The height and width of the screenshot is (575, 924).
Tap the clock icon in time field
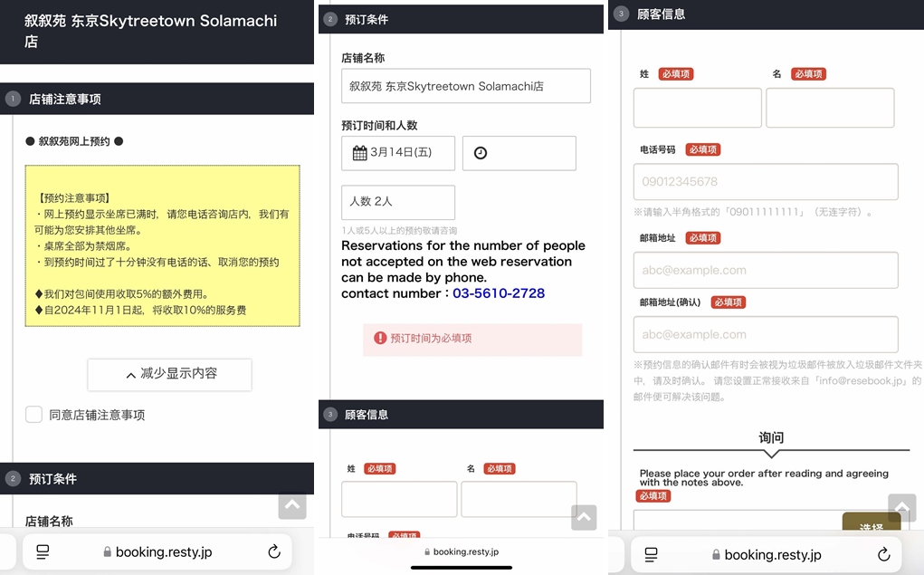pyautogui.click(x=481, y=153)
